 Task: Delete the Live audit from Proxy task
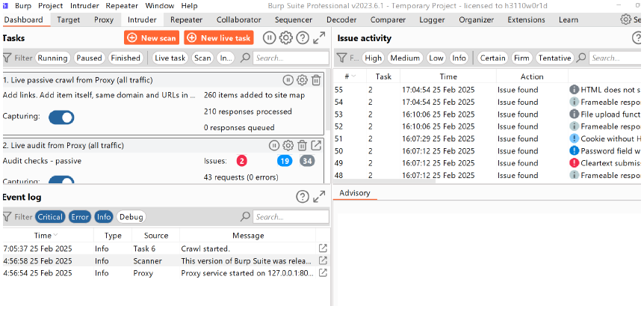click(302, 145)
